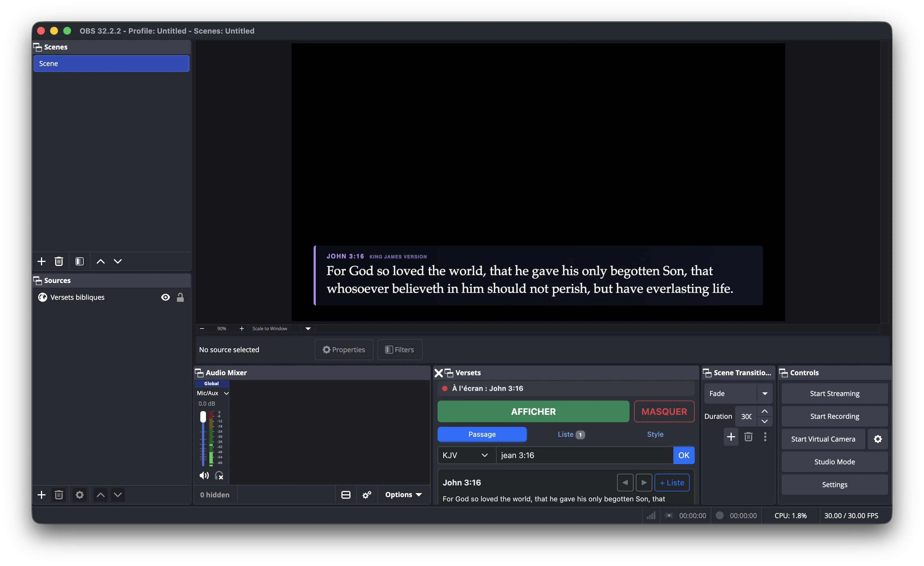924x566 pixels.
Task: Click the green AFFICHER button
Action: click(x=533, y=411)
